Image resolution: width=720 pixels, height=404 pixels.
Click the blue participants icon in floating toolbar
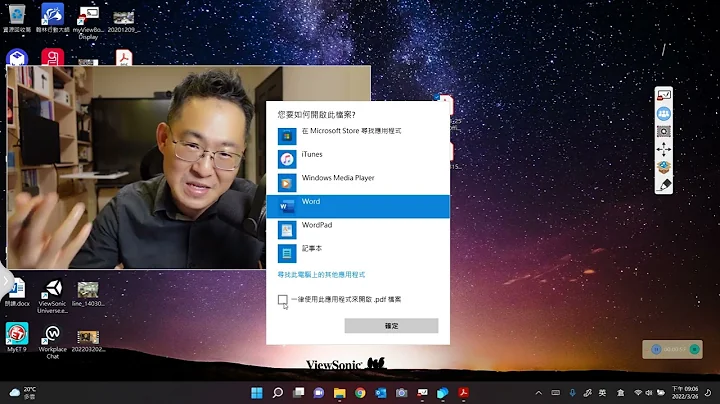pyautogui.click(x=664, y=113)
